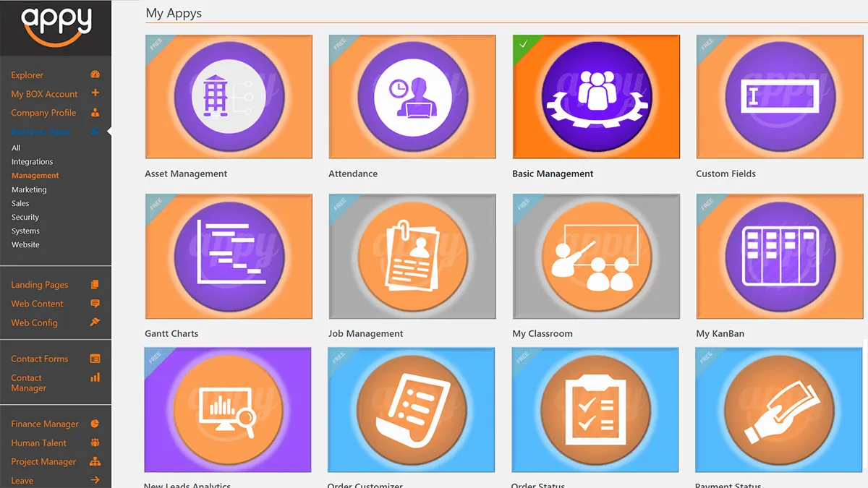
Task: Click the FREE ribbon on Custom Fields tile
Action: (x=707, y=46)
